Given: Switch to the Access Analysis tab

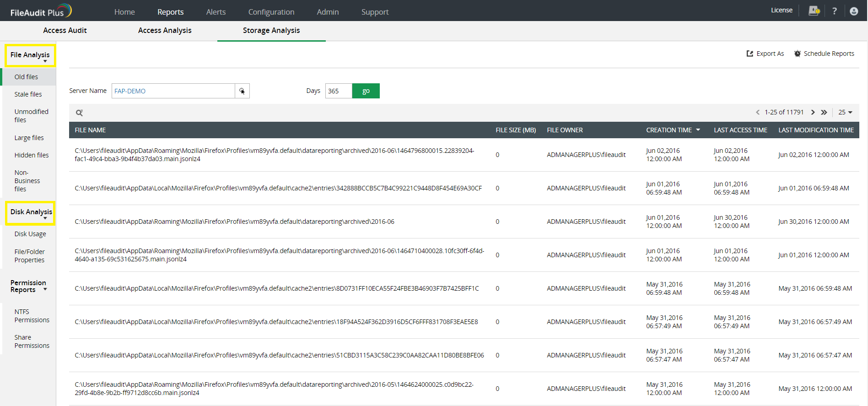Looking at the screenshot, I should pos(165,30).
